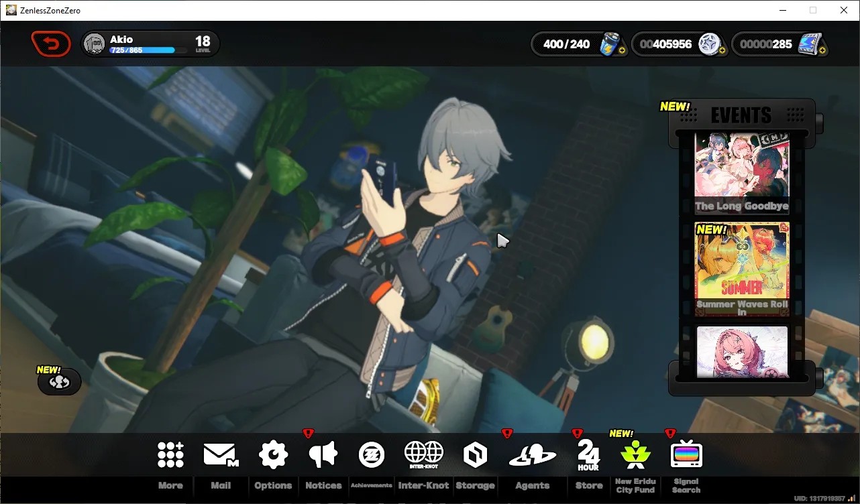This screenshot has height=504, width=860.
Task: Click the Store label
Action: (x=589, y=486)
